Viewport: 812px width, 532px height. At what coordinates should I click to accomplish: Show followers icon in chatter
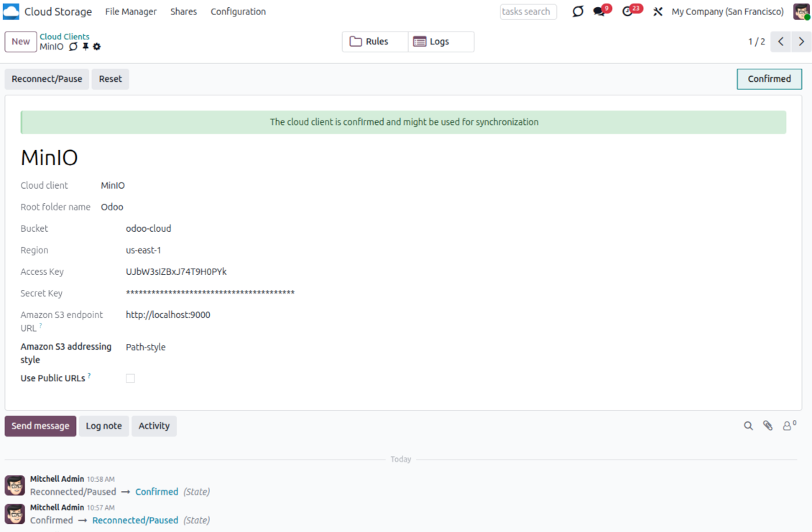[789, 426]
